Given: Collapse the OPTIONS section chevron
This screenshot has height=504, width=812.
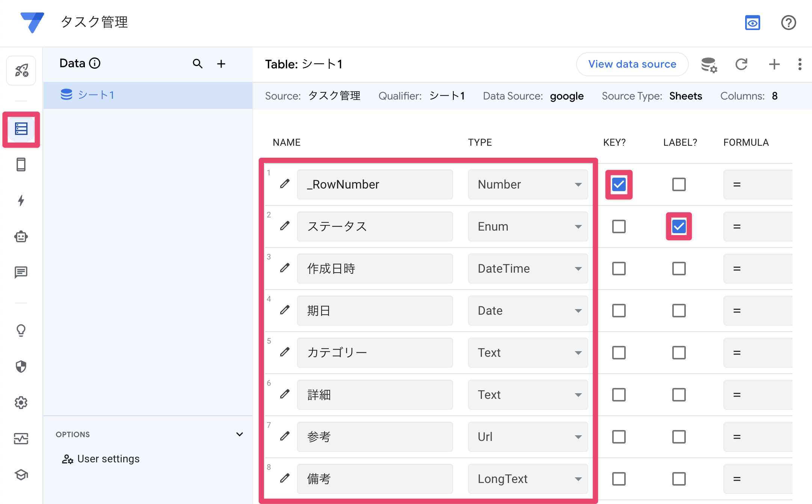Looking at the screenshot, I should [239, 435].
